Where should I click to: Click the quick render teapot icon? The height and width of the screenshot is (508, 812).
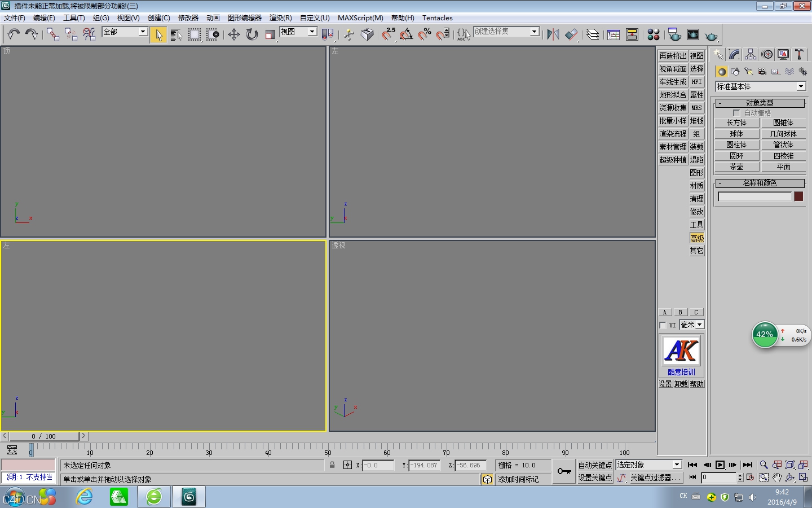[712, 36]
